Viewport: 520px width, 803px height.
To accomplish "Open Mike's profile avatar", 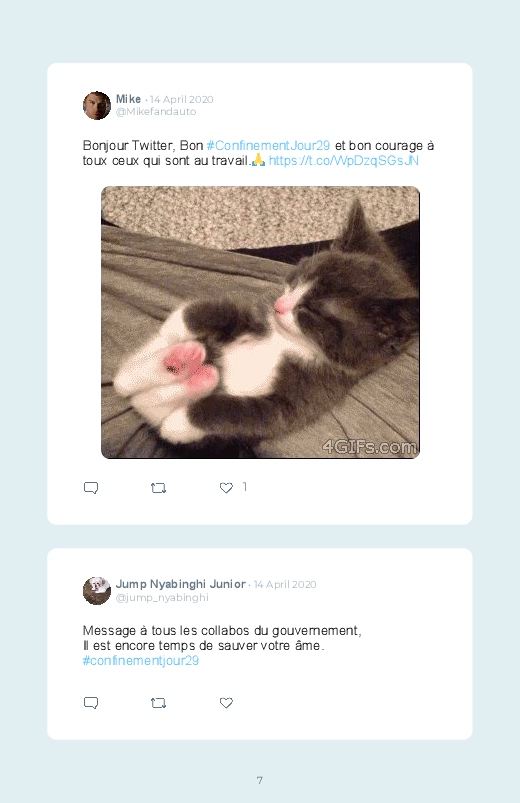I will click(x=97, y=105).
